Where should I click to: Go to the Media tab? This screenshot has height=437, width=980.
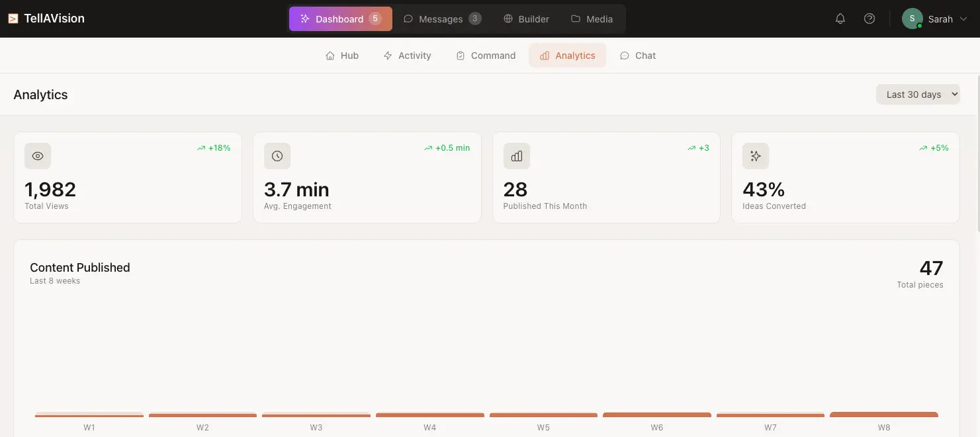[x=592, y=19]
